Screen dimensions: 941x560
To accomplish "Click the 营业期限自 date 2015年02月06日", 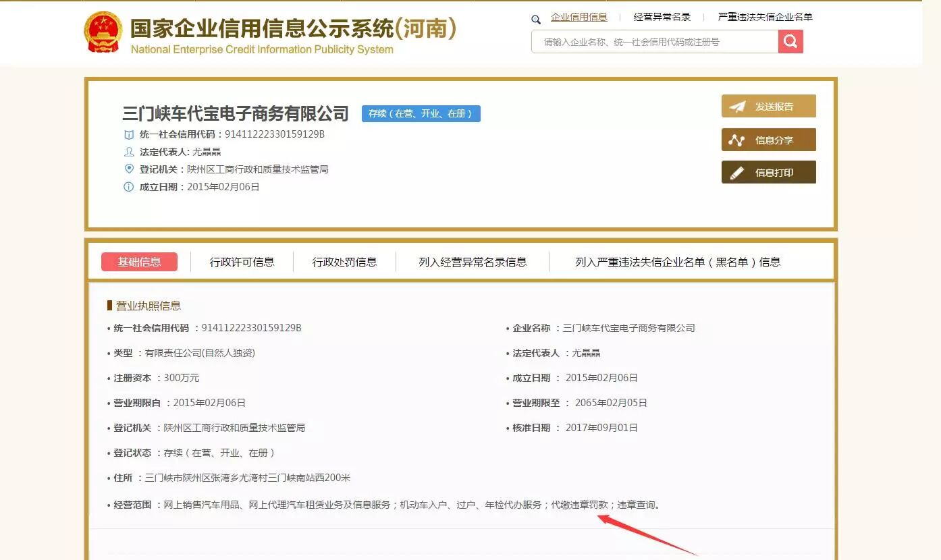I will tap(209, 403).
